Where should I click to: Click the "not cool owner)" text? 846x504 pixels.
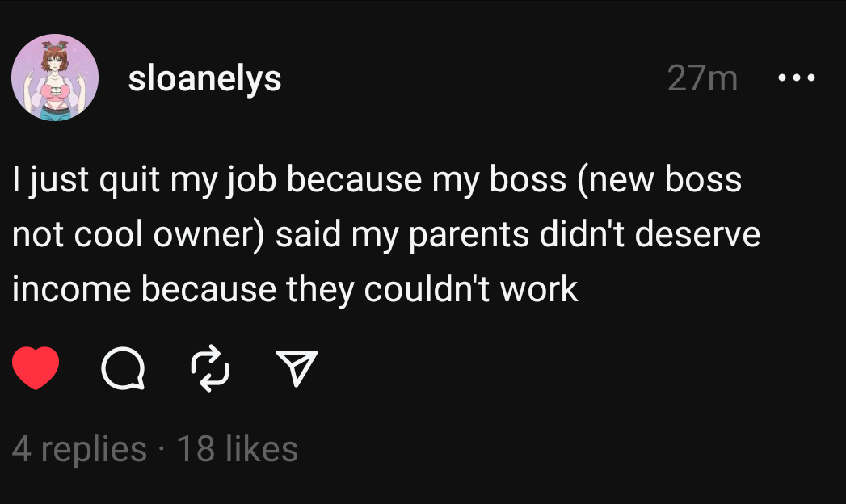(x=139, y=234)
